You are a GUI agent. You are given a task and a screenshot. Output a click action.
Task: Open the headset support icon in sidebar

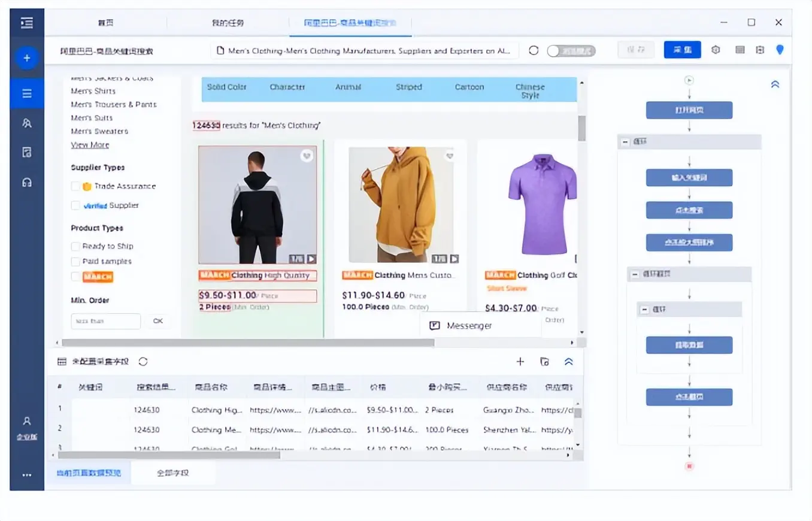pyautogui.click(x=27, y=183)
